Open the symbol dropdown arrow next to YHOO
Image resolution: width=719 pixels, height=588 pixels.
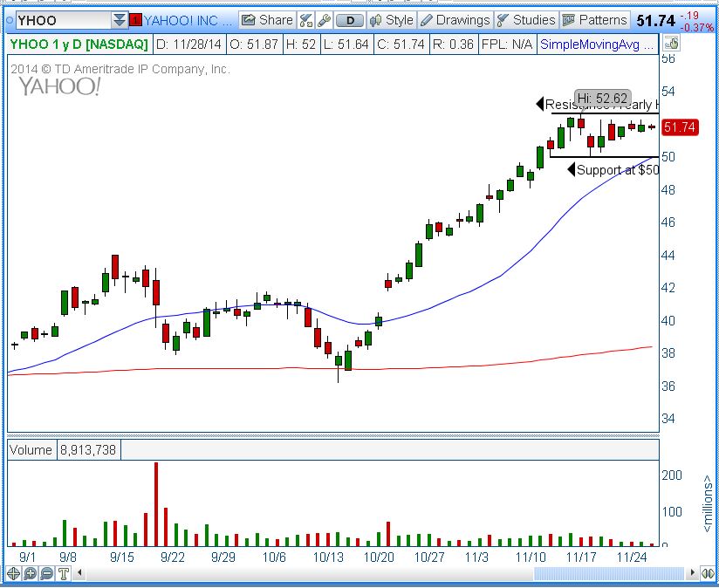click(119, 20)
